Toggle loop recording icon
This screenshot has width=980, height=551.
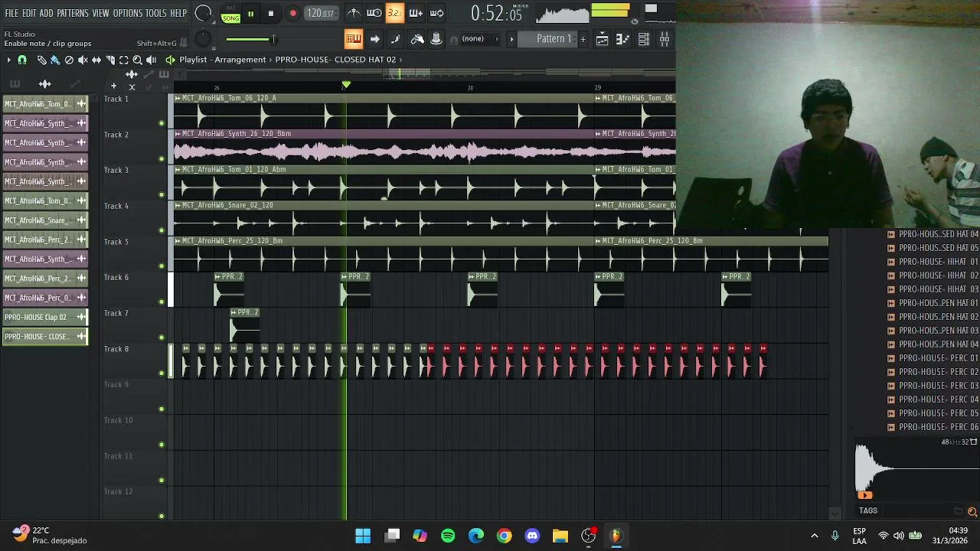436,13
